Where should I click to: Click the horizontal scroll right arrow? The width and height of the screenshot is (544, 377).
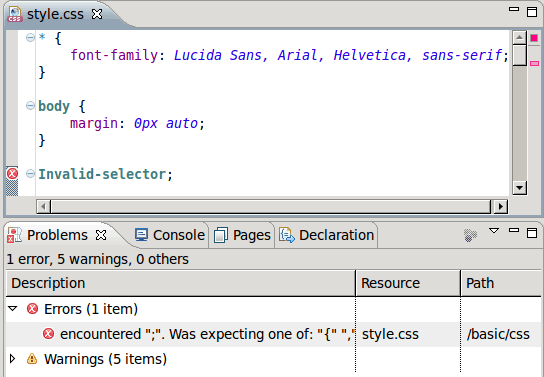500,207
